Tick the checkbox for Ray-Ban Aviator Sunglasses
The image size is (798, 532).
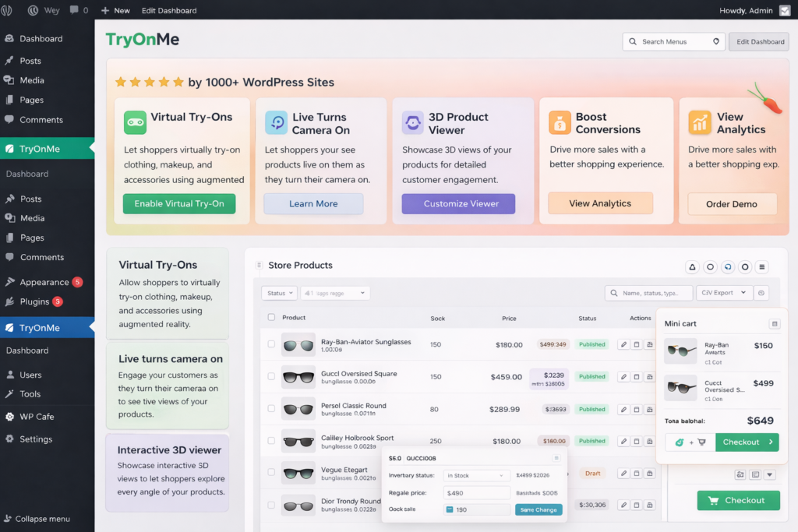coord(271,344)
